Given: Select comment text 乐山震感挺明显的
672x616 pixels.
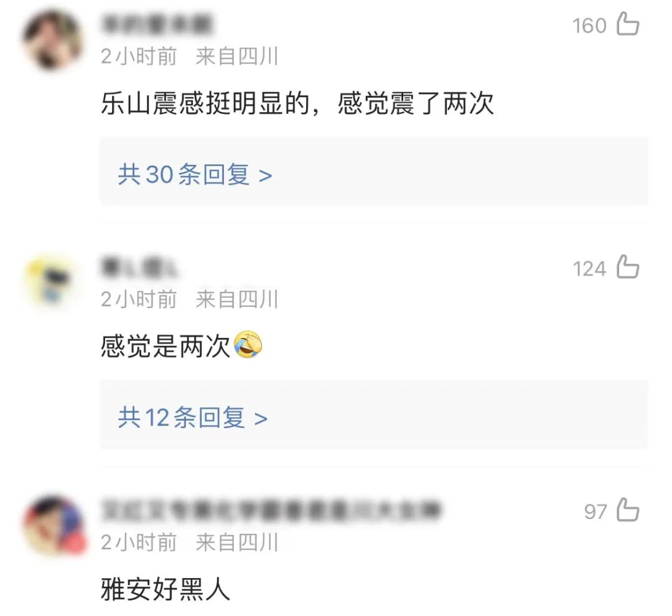Looking at the screenshot, I should point(205,103).
